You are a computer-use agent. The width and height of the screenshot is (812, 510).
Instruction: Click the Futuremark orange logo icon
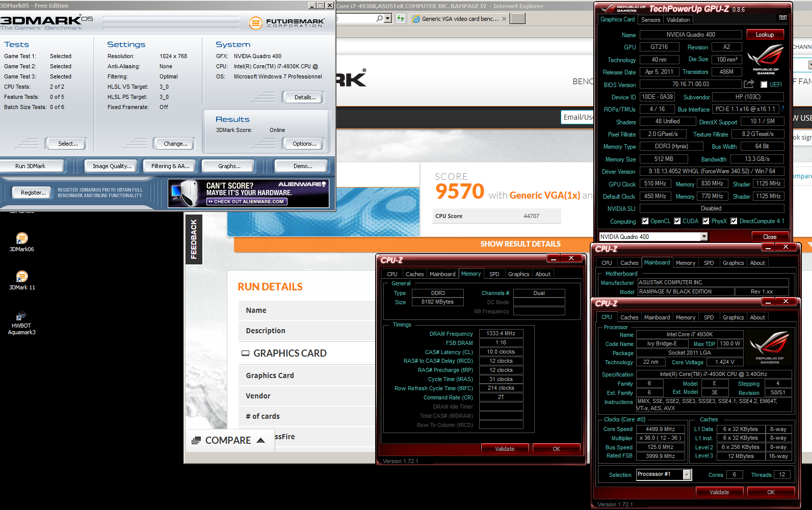tap(255, 23)
